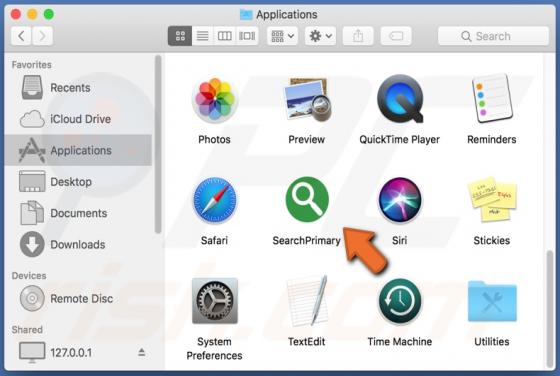
Task: Open the Photos app icon
Action: pyautogui.click(x=214, y=100)
